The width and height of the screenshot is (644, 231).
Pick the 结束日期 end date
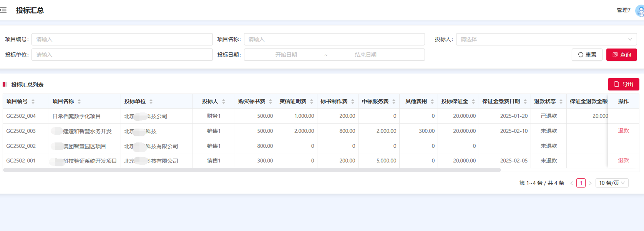365,55
